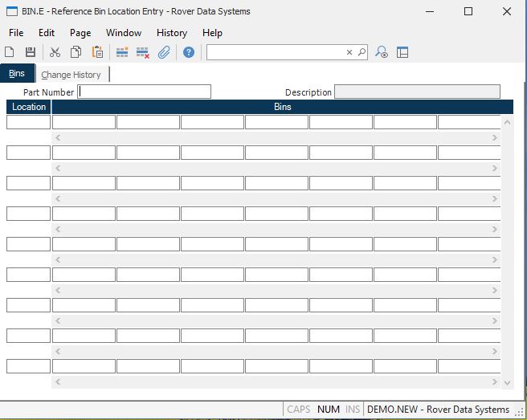Click the New record toolbar icon

coord(10,52)
